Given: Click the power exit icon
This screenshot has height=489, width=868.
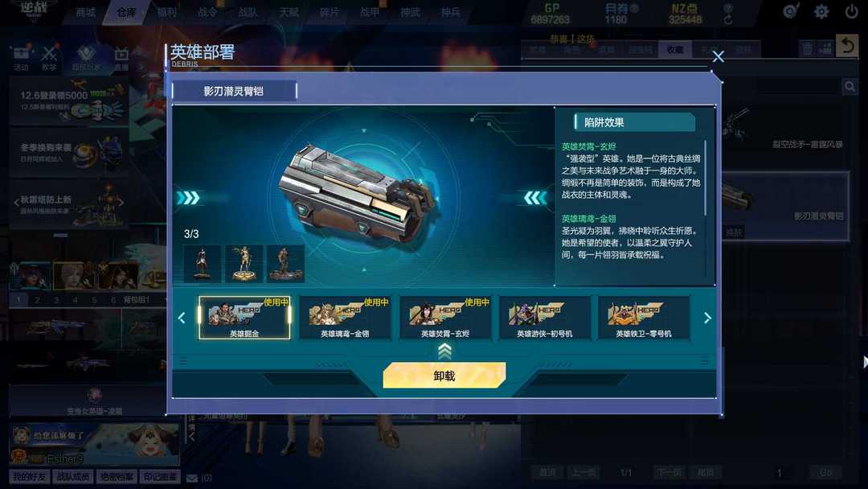Looking at the screenshot, I should point(851,11).
